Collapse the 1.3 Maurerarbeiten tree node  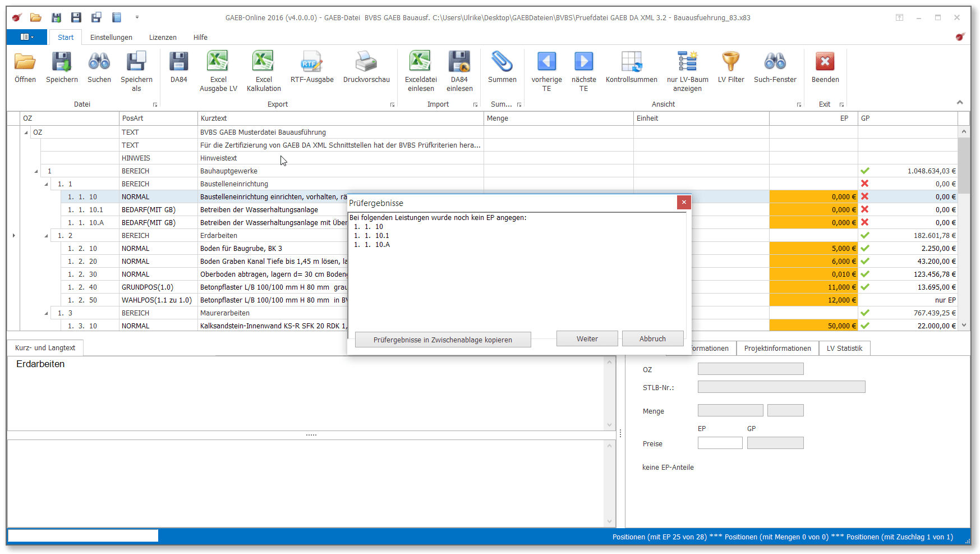click(47, 313)
